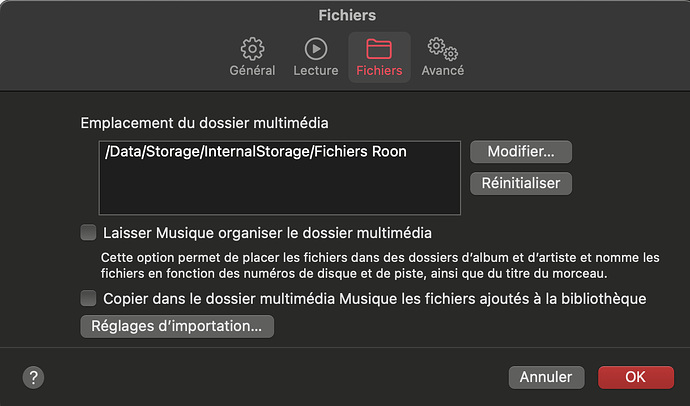Confirm preferences with the red OK button
Screen dimensions: 690x406
(x=635, y=377)
